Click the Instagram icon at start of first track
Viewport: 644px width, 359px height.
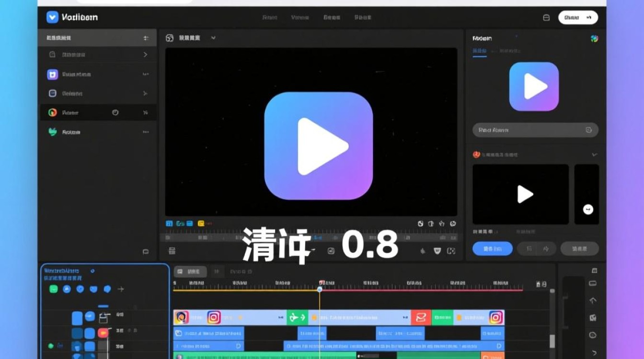[x=214, y=317]
